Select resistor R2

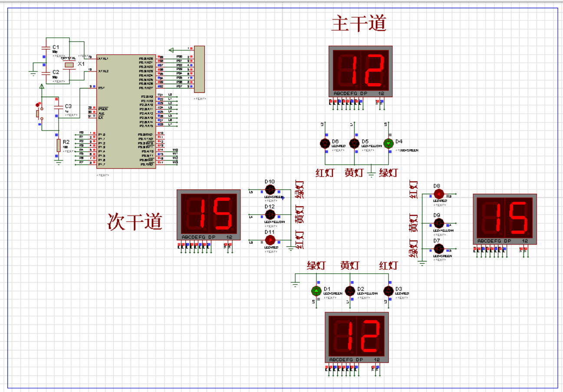coord(58,146)
